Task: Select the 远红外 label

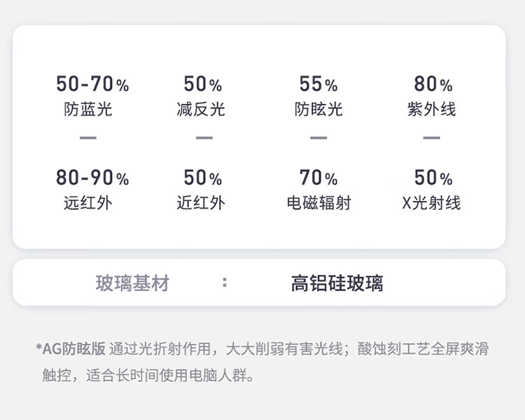Action: point(87,203)
